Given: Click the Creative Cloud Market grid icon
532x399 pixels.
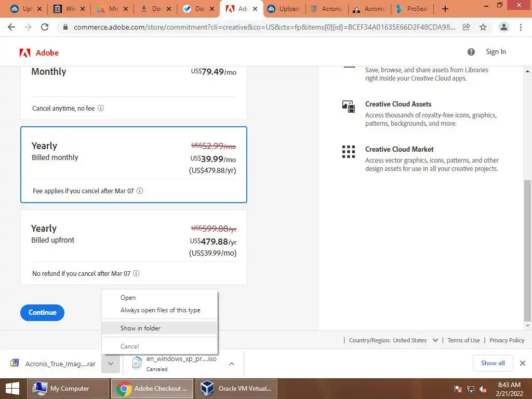Looking at the screenshot, I should [x=349, y=152].
